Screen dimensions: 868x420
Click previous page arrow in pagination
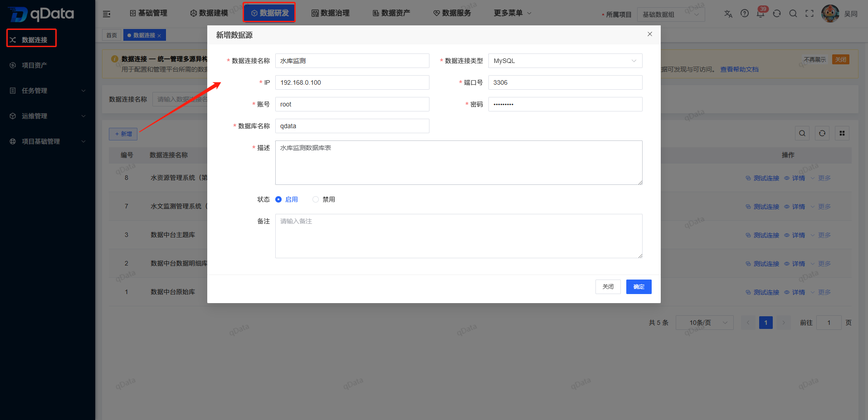[748, 323]
